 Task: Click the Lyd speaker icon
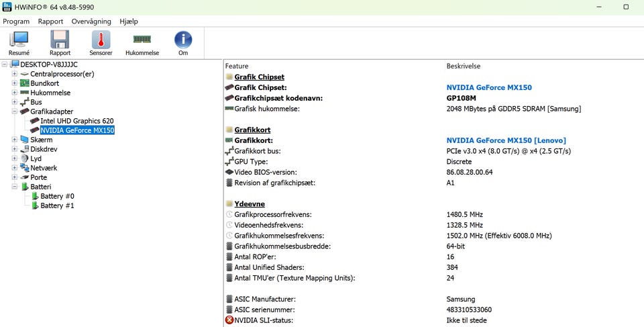pyautogui.click(x=25, y=158)
